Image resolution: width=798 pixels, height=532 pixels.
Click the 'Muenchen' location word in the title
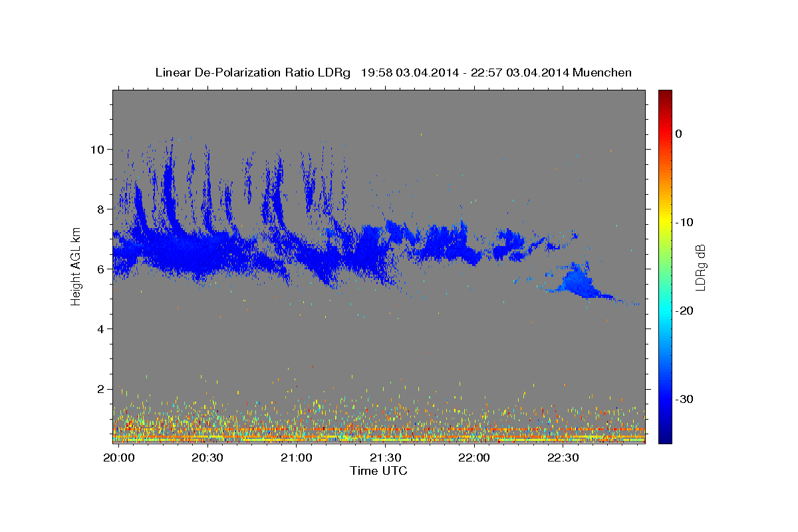pyautogui.click(x=602, y=72)
